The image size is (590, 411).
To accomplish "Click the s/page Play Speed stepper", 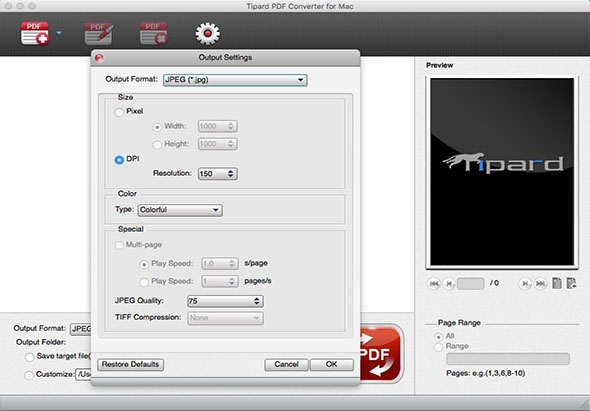I will tap(232, 263).
